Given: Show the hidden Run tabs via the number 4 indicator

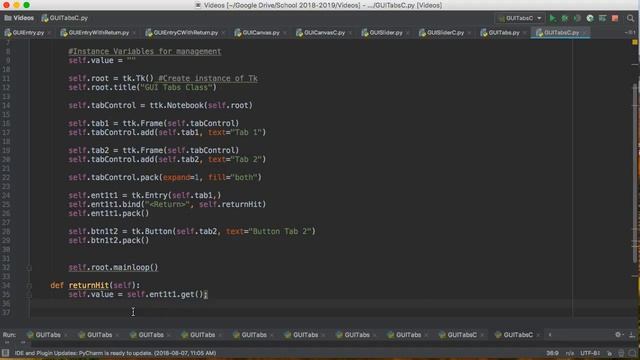Looking at the screenshot, I should coord(550,335).
